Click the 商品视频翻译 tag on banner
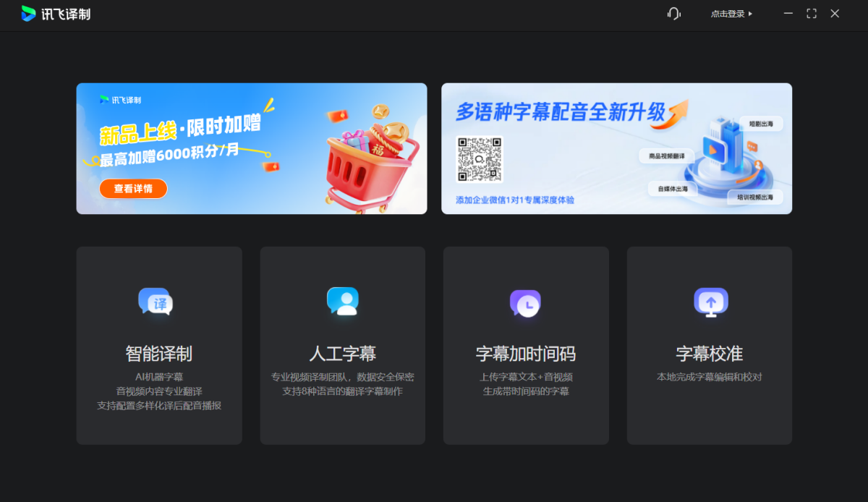This screenshot has height=502, width=868. tap(667, 156)
